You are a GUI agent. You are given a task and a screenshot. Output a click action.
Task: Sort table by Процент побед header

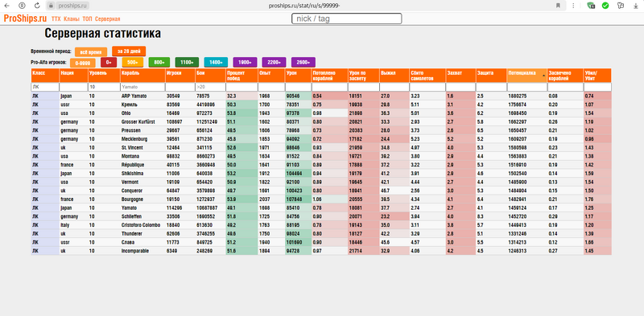pyautogui.click(x=242, y=76)
